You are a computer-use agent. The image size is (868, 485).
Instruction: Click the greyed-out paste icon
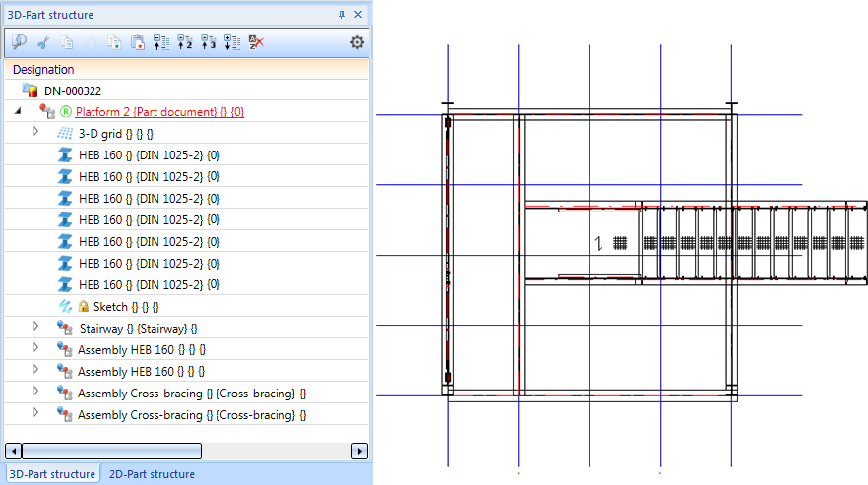click(91, 42)
